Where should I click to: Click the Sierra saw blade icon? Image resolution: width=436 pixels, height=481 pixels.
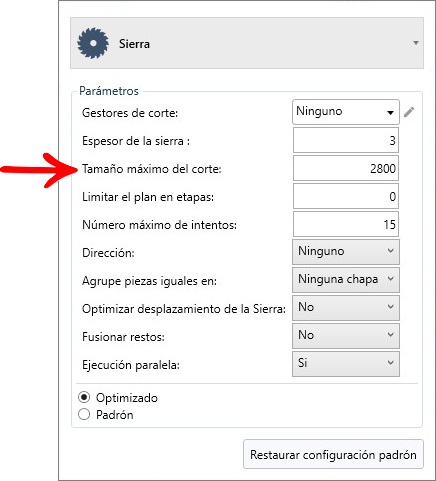[x=93, y=43]
